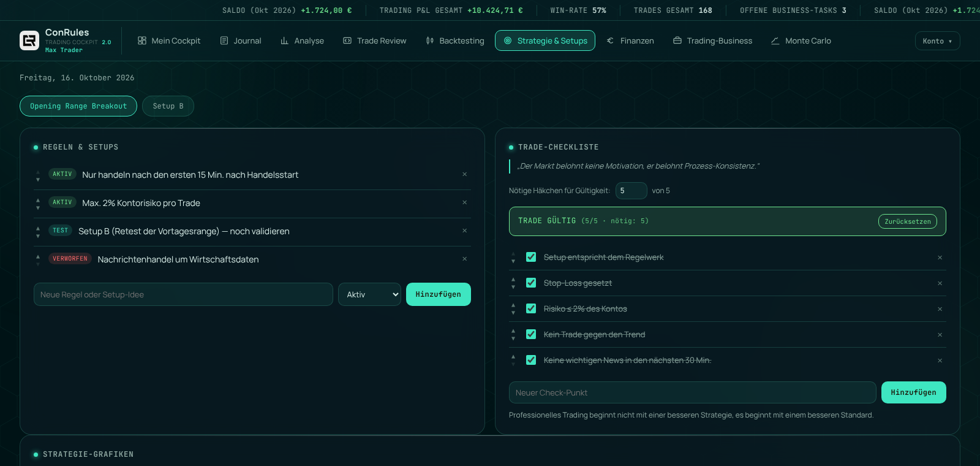
Task: Click the ConRules logo icon
Action: (x=29, y=40)
